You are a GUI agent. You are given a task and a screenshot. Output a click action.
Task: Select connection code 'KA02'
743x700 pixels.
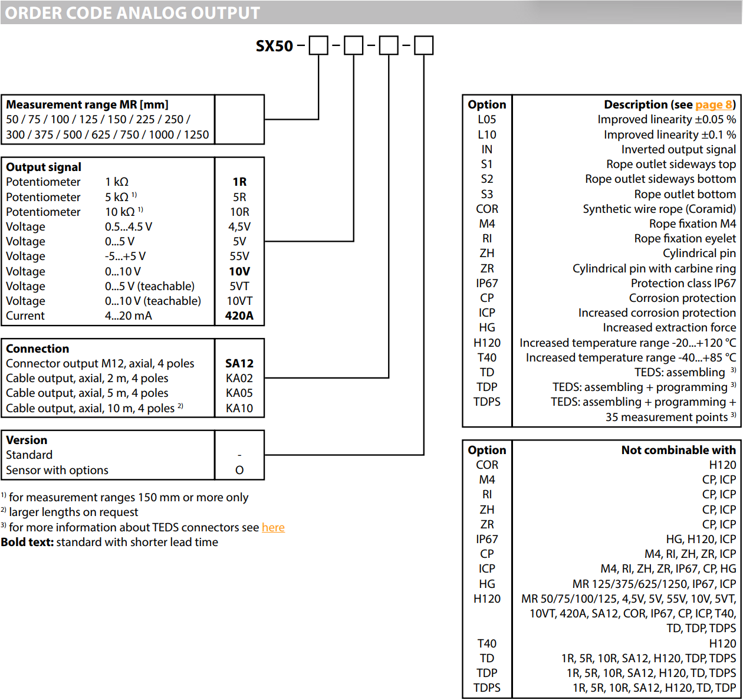(x=239, y=378)
